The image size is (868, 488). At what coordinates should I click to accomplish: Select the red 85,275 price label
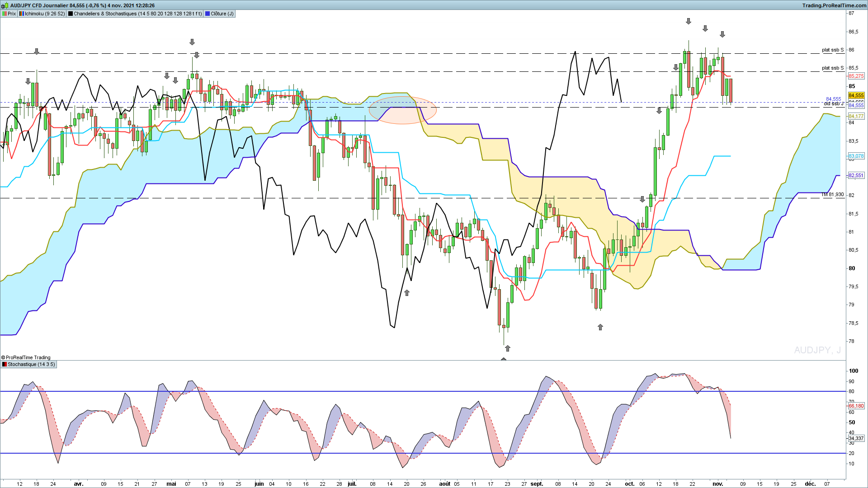point(856,76)
